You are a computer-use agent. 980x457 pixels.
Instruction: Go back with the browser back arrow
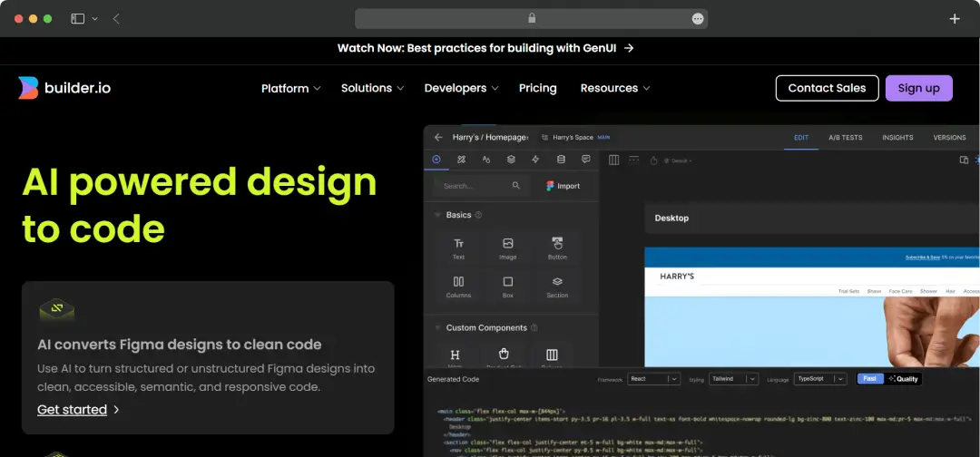116,19
